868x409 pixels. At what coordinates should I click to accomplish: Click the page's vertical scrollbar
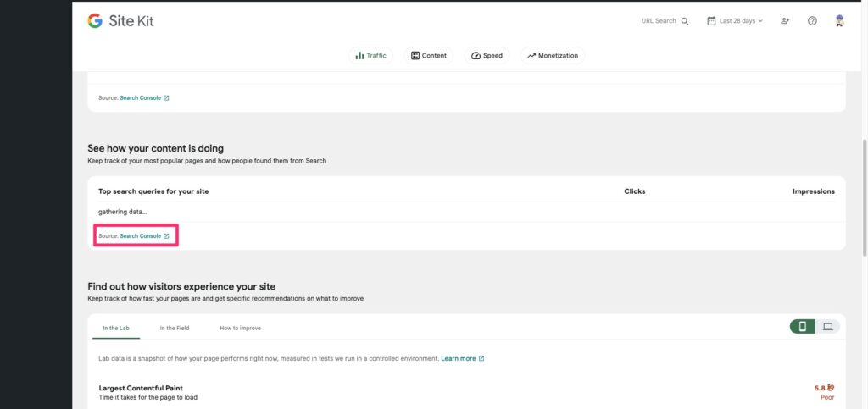(x=863, y=195)
